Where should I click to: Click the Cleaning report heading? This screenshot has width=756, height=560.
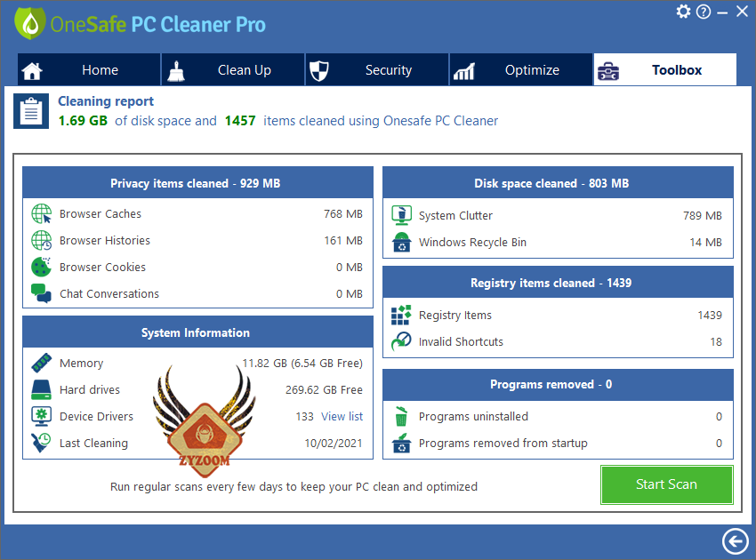(x=106, y=101)
